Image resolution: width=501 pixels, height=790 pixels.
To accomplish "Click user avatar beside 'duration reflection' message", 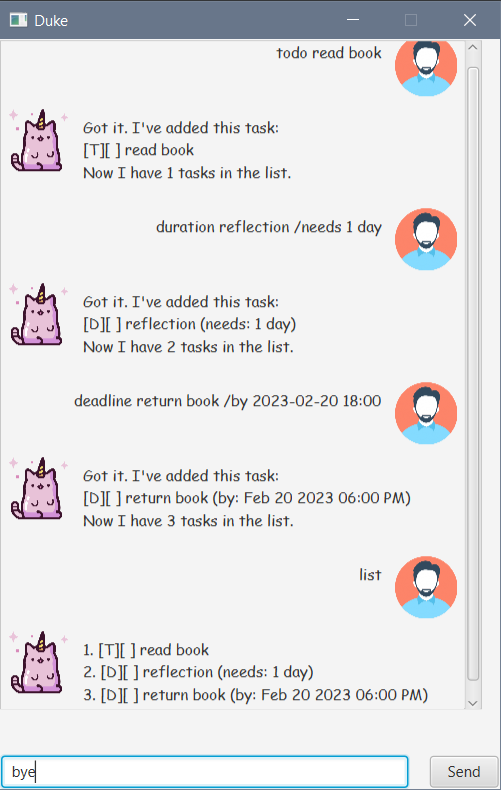I will click(x=426, y=239).
